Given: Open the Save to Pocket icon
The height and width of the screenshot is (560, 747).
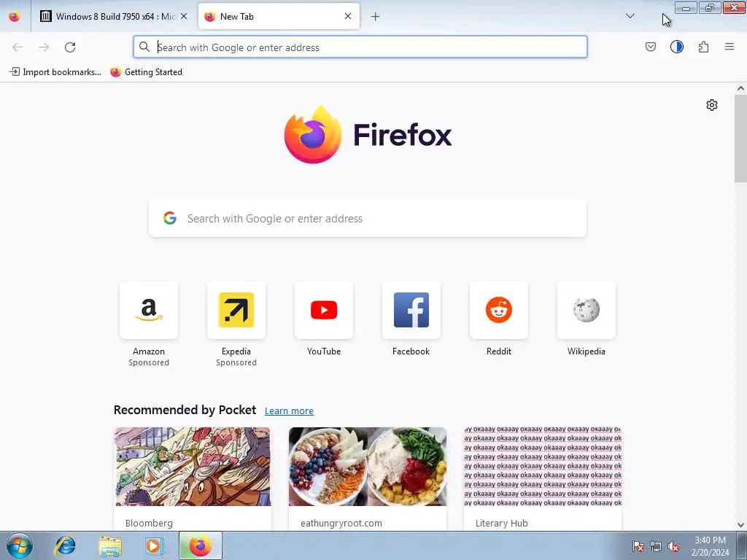Looking at the screenshot, I should 650,47.
